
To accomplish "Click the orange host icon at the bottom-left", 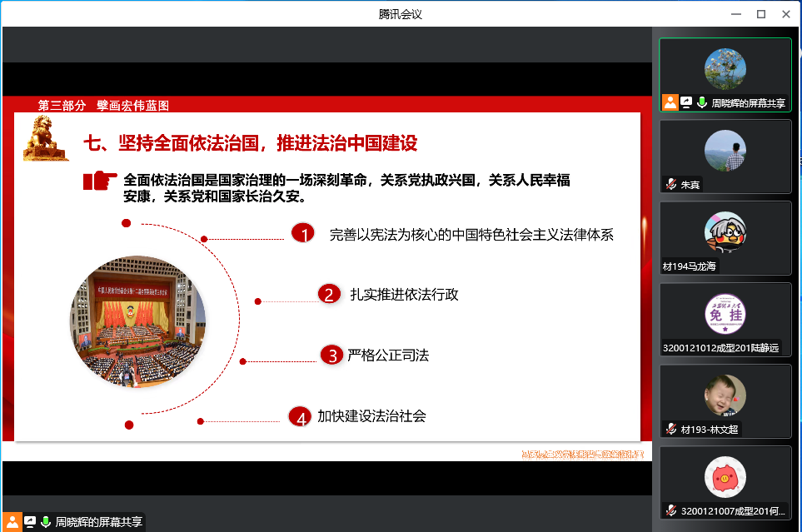I will coord(12,522).
